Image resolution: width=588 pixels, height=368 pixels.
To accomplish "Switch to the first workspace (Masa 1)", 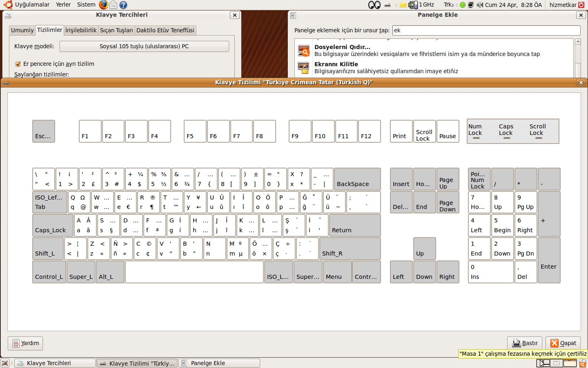I will (x=543, y=363).
